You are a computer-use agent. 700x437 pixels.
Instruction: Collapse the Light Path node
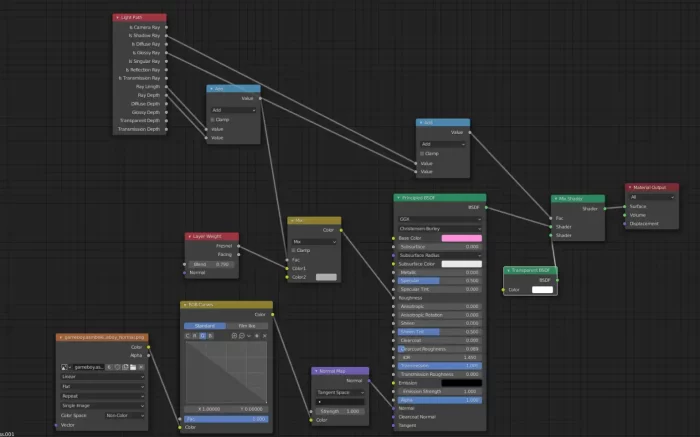pos(117,18)
